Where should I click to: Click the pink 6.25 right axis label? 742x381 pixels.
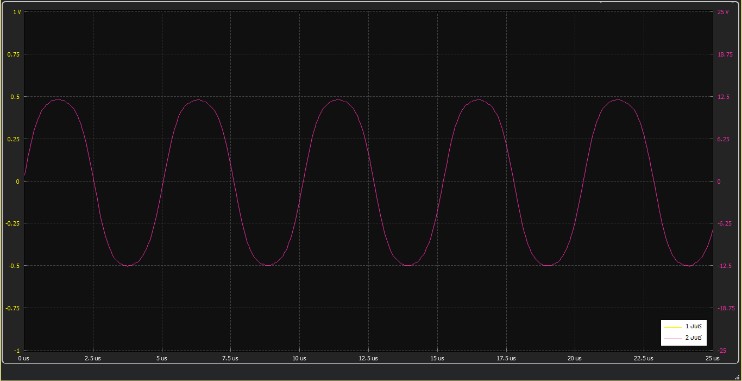(723, 139)
